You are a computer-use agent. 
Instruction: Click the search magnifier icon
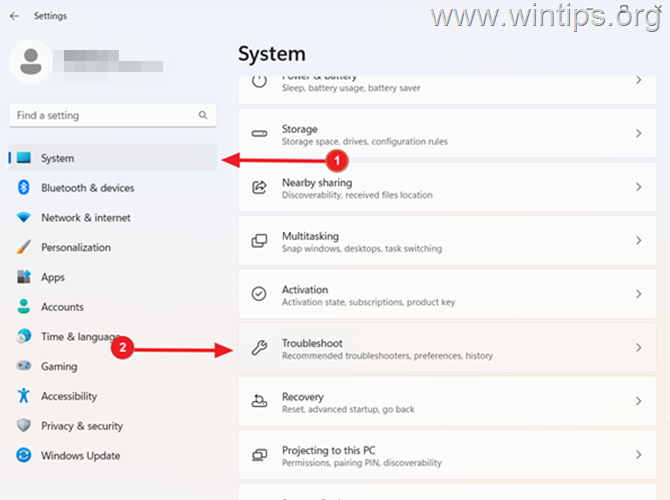click(x=203, y=115)
